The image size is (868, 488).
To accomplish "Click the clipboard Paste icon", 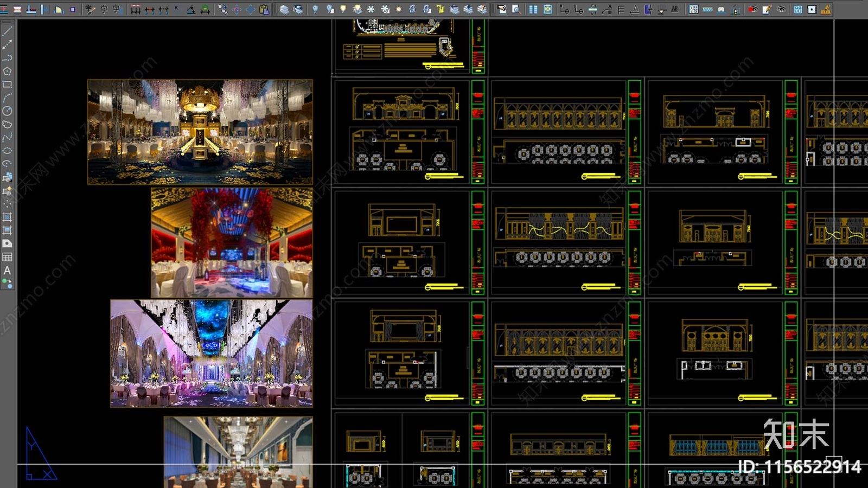I will (264, 9).
